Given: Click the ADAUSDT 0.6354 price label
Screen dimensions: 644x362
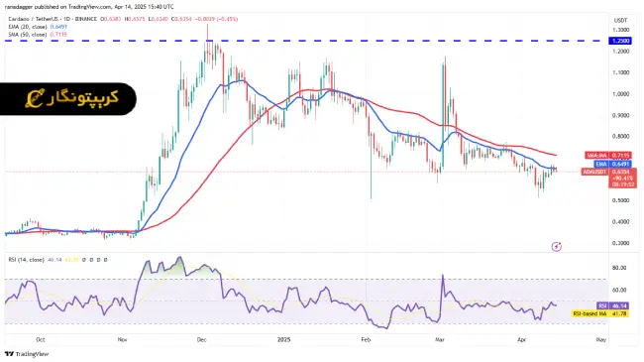Looking at the screenshot, I should 609,172.
